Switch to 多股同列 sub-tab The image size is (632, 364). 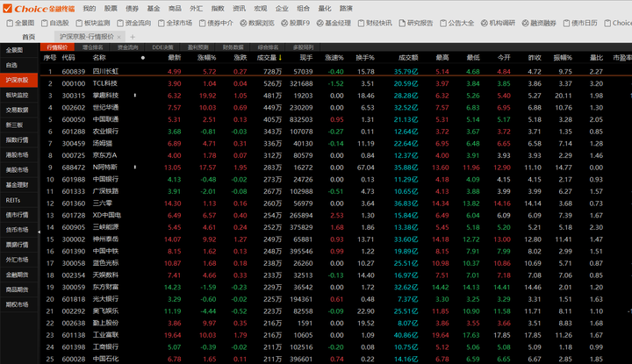coord(303,47)
